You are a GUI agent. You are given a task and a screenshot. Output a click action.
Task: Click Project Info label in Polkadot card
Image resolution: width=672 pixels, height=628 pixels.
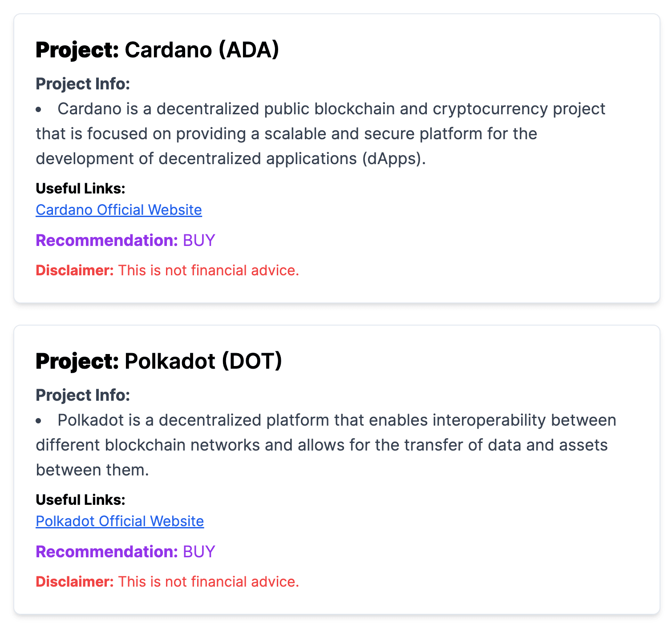click(x=83, y=395)
